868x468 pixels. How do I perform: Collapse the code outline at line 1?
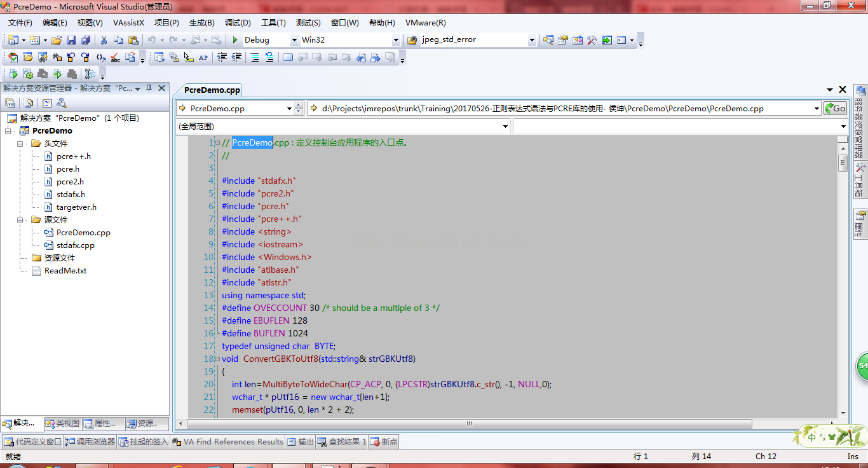[217, 143]
